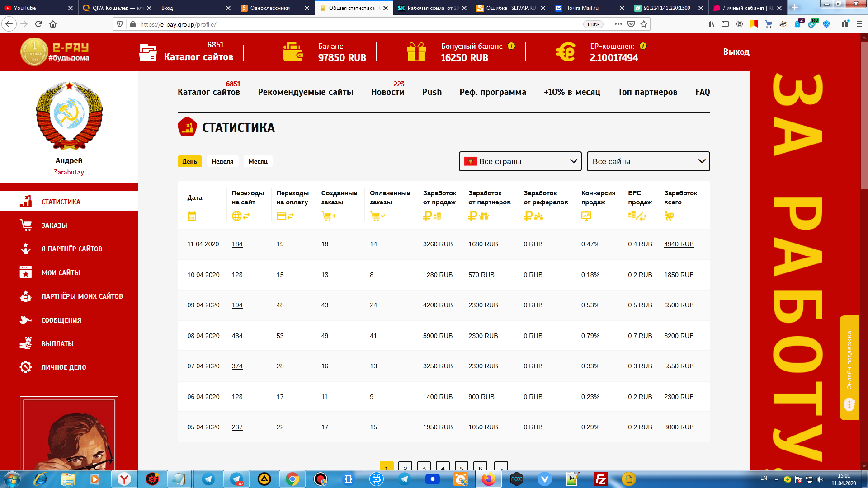Open the Каталог сайтов navigation tab
The image size is (868, 488).
(209, 92)
